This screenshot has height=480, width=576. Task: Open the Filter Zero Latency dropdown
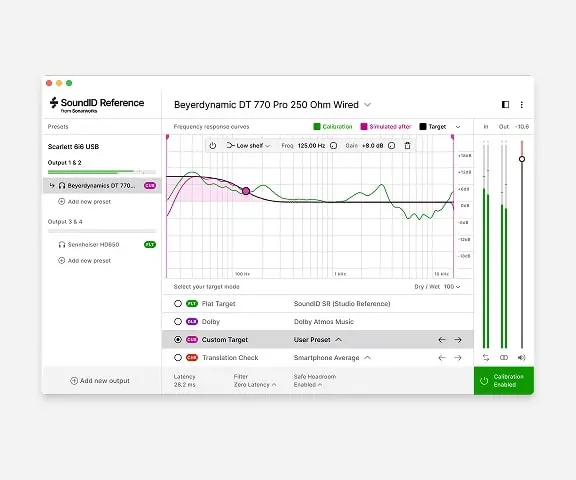255,385
